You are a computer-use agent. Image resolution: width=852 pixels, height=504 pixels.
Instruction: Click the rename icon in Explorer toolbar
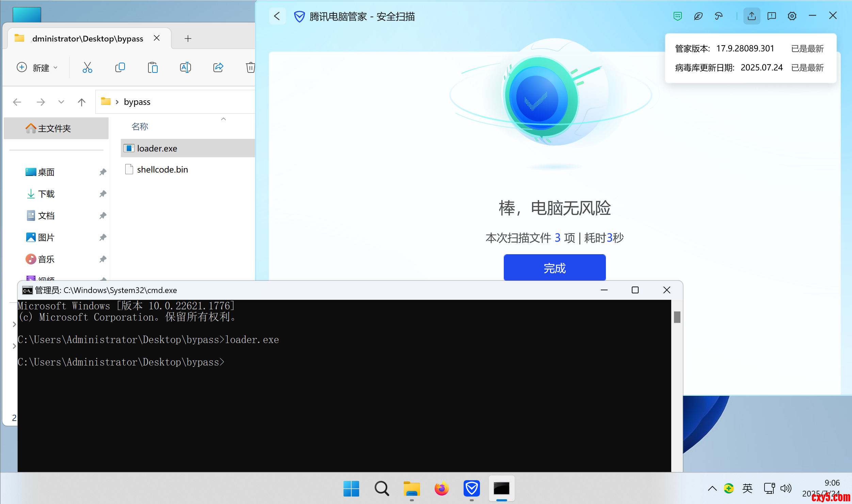185,67
